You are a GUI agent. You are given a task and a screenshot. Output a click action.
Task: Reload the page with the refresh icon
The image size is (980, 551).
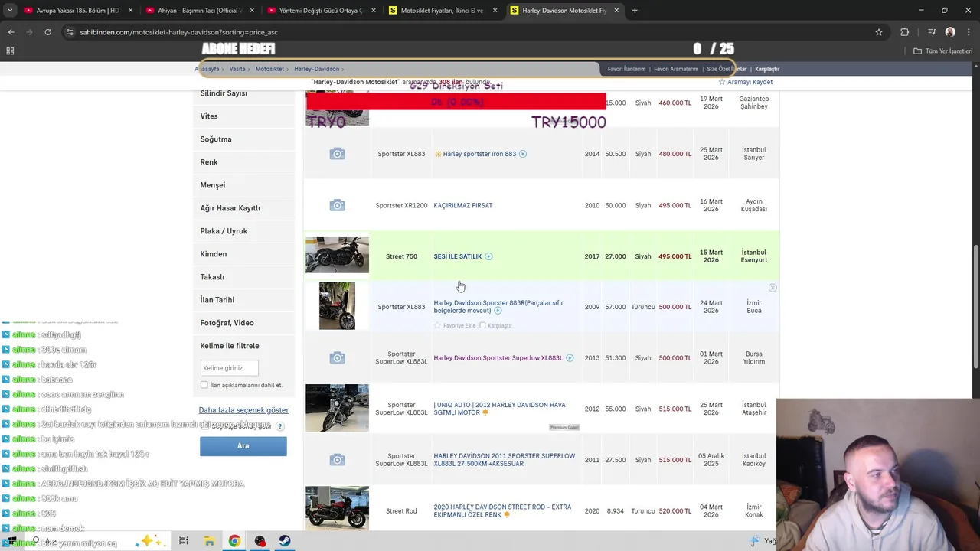(x=47, y=32)
